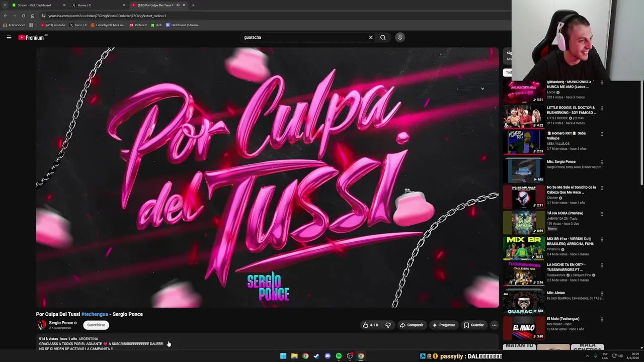This screenshot has width=644, height=362.
Task: Open taskbar volume control icon
Action: click(x=621, y=356)
